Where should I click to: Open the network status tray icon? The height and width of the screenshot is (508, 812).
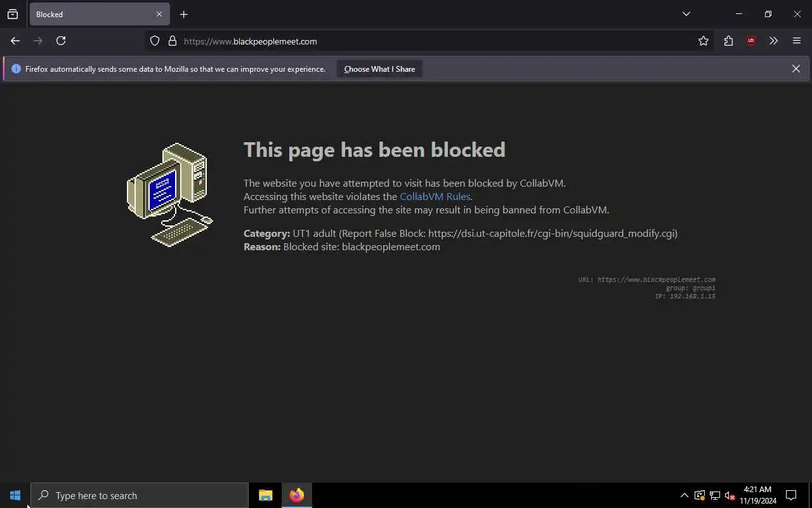point(715,495)
